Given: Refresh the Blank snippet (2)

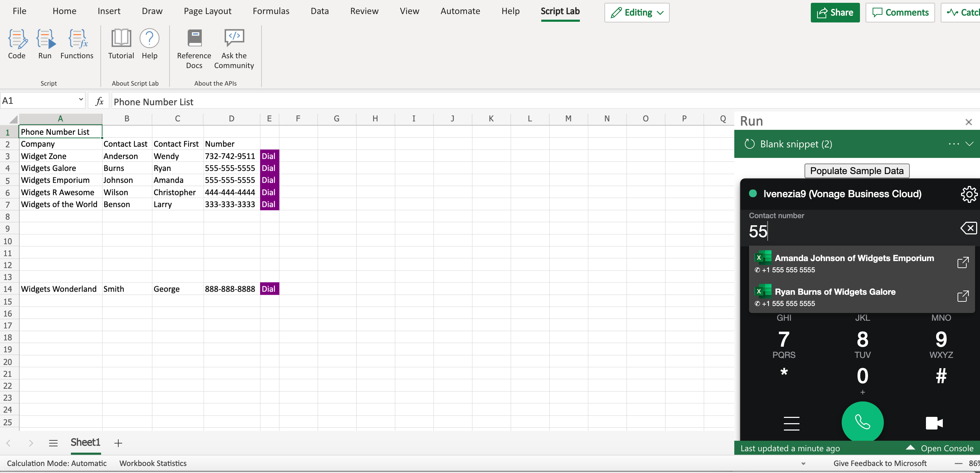Looking at the screenshot, I should tap(749, 144).
